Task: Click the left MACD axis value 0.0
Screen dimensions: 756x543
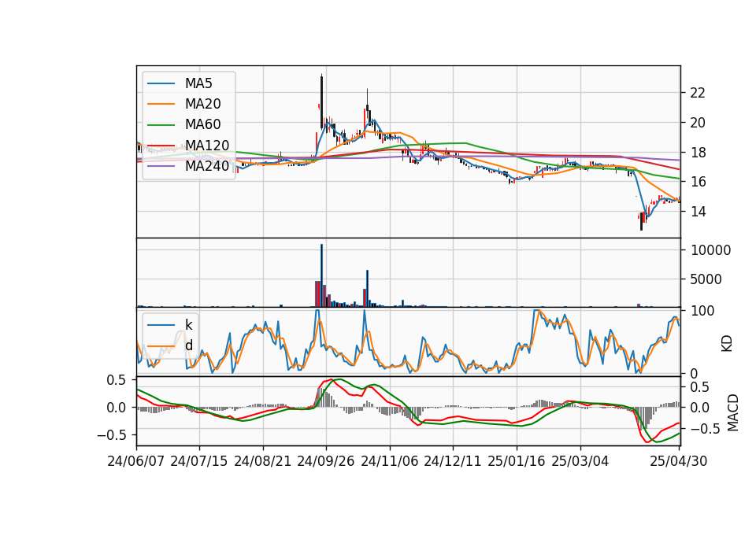Action: click(x=116, y=408)
